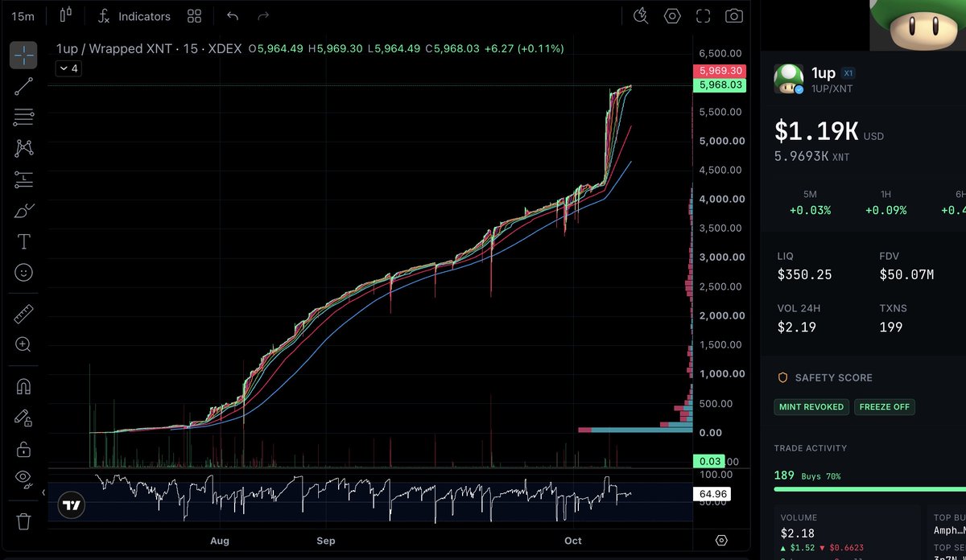Redo the last chart action
Viewport: 966px width, 560px height.
pyautogui.click(x=263, y=16)
